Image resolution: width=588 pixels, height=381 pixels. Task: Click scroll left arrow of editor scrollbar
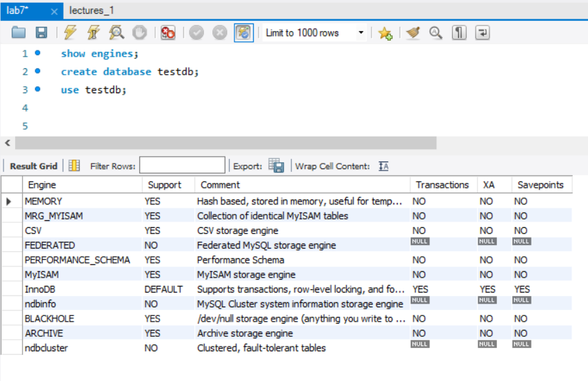coord(8,143)
